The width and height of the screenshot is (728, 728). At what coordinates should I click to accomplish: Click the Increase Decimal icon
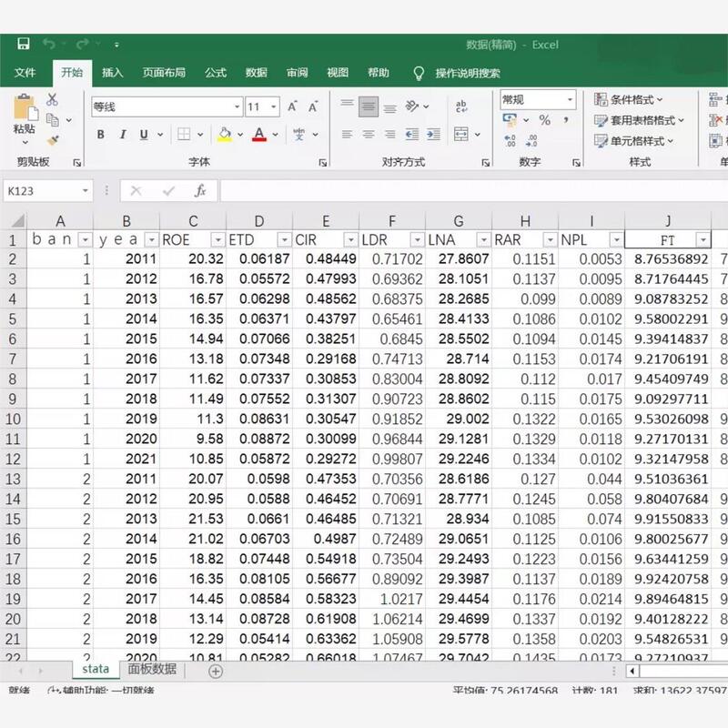coord(511,140)
